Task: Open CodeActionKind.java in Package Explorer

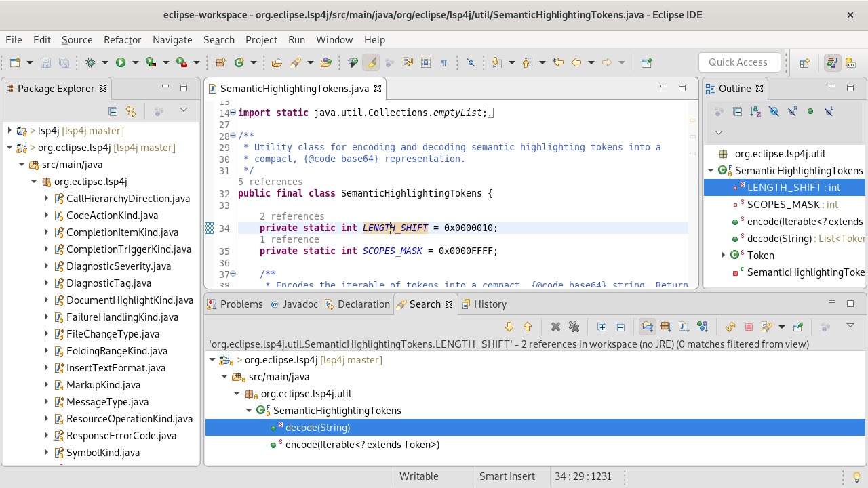Action: tap(112, 215)
